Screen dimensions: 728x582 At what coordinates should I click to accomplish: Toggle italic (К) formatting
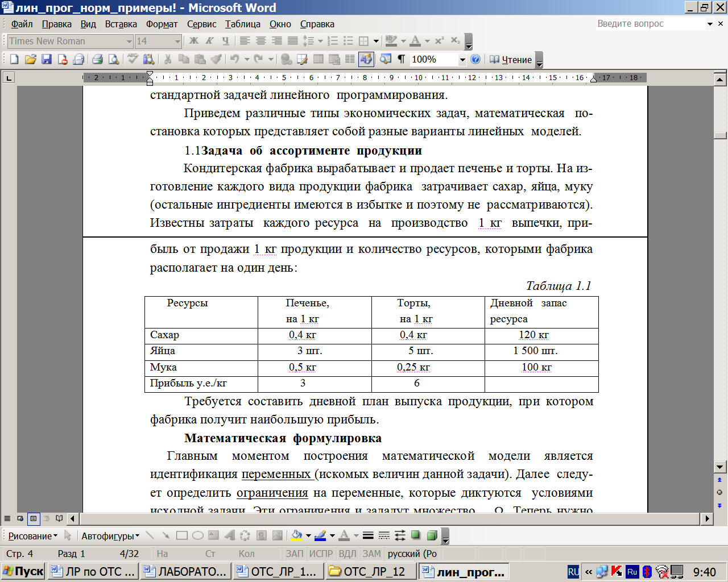pyautogui.click(x=209, y=41)
